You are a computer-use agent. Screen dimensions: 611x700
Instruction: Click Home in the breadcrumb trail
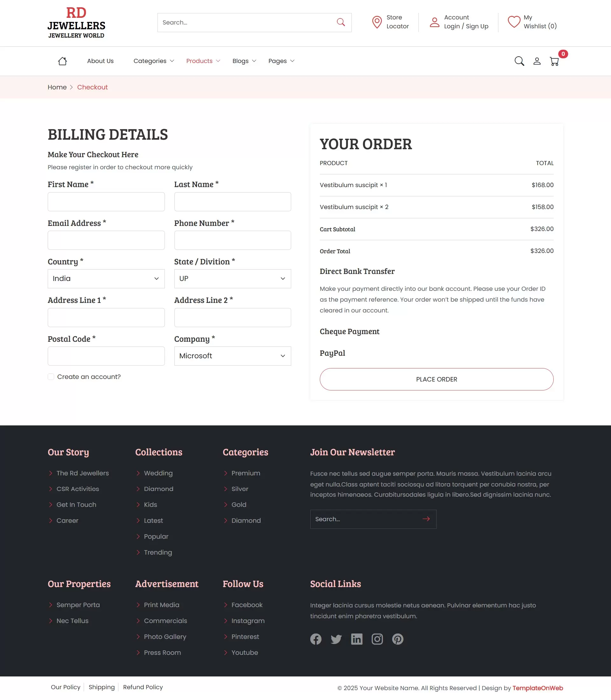click(x=57, y=87)
